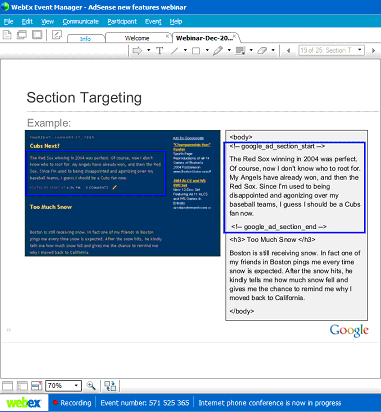The width and height of the screenshot is (381, 412).
Task: Select the Rectangle shape tool
Action: pyautogui.click(x=196, y=51)
